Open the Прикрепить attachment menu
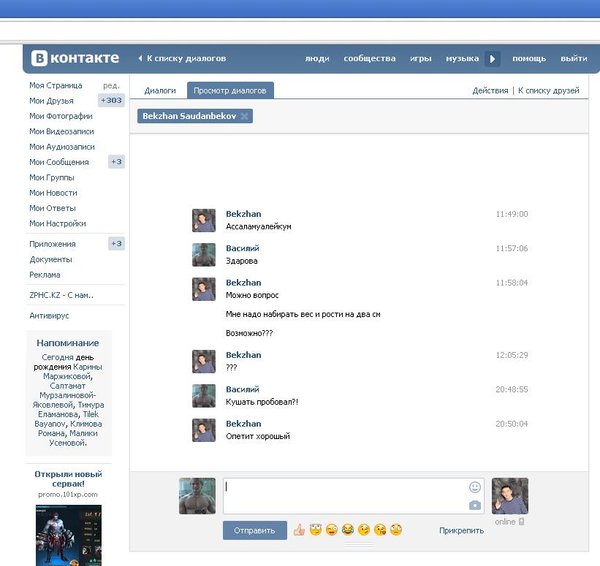 point(461,531)
